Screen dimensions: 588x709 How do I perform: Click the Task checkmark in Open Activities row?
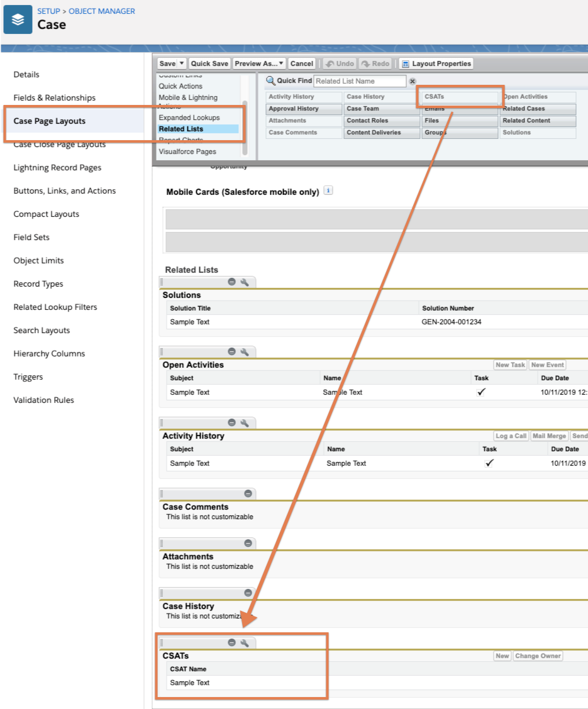tap(481, 392)
